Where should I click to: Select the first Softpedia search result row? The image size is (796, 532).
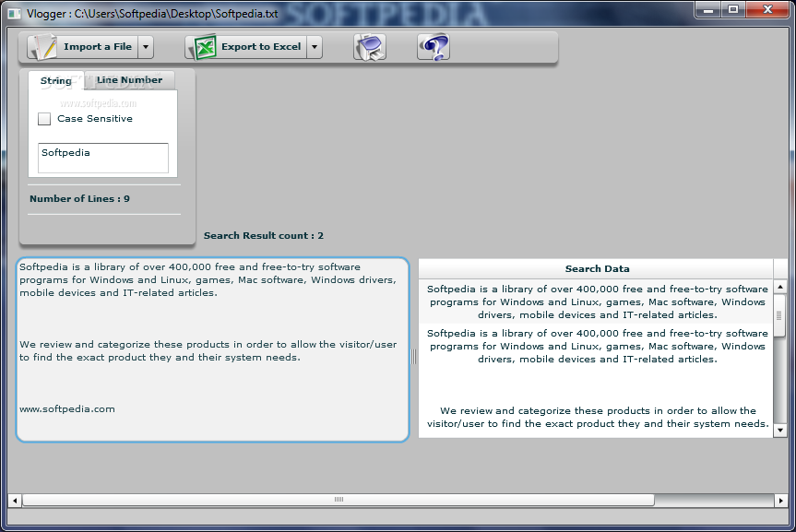pyautogui.click(x=597, y=302)
